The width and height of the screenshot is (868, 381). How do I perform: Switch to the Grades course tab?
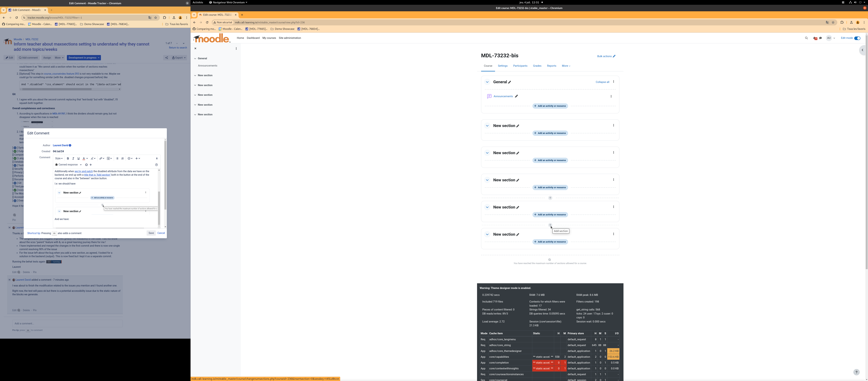point(537,66)
